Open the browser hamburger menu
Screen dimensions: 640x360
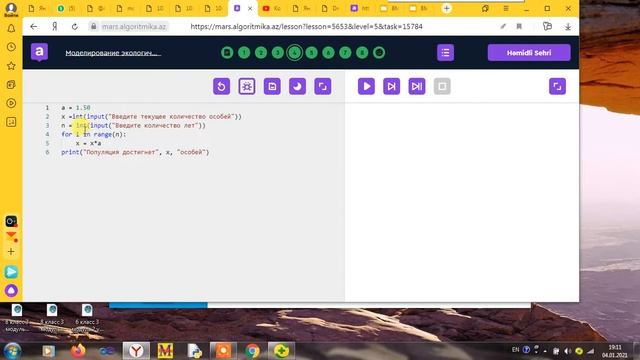(x=506, y=8)
